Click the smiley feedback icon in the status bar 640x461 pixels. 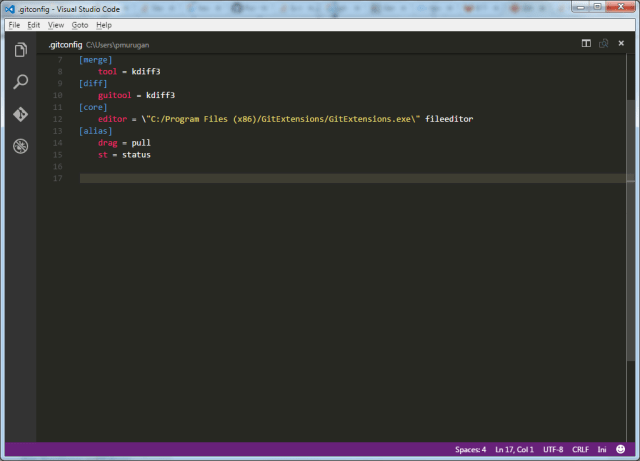coord(621,449)
